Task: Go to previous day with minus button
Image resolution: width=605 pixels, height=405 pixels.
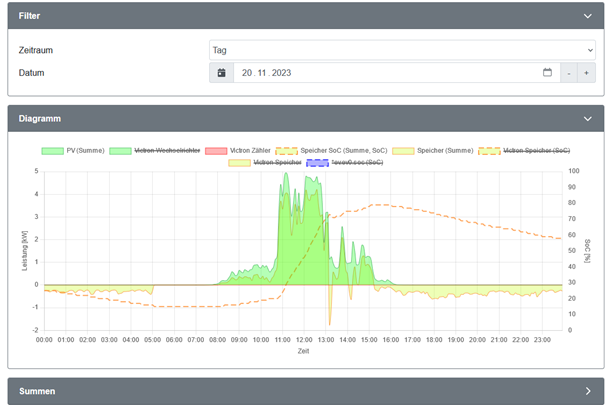Action: (x=568, y=73)
